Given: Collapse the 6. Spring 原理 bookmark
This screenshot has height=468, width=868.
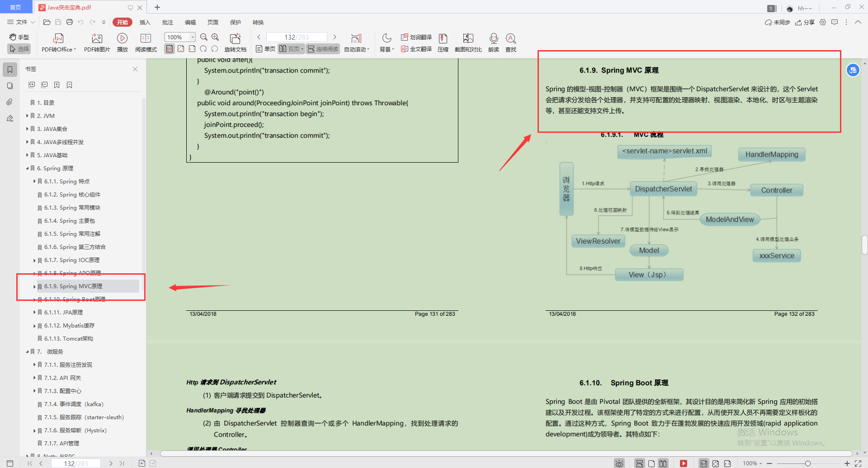Looking at the screenshot, I should click(27, 168).
